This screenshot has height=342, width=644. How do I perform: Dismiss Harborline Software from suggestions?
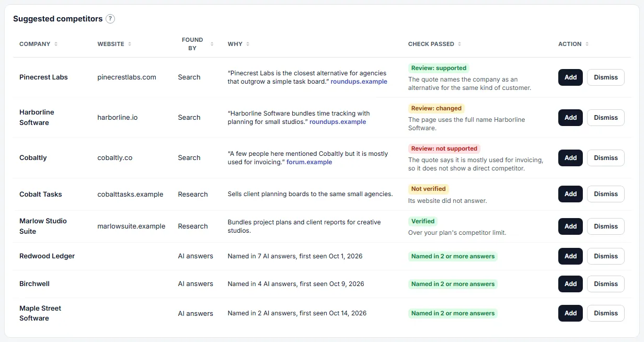click(x=606, y=118)
